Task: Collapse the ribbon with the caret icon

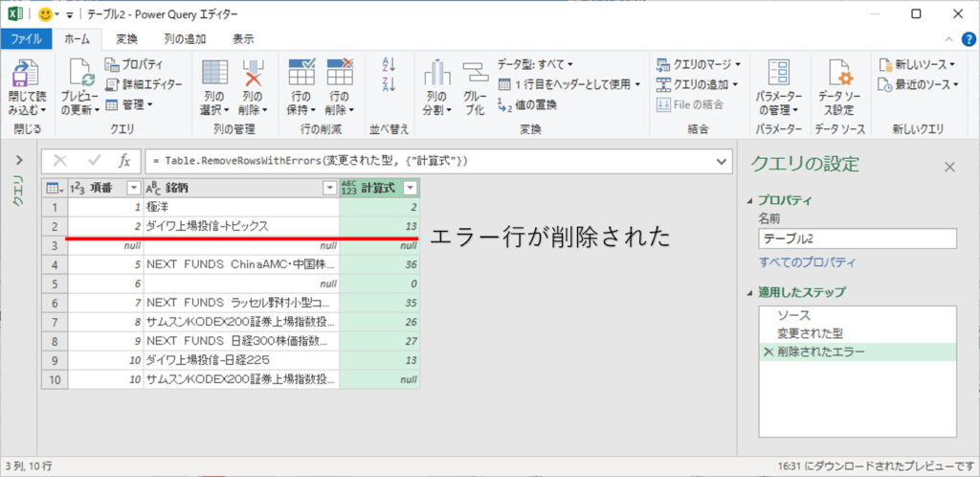Action: click(948, 39)
